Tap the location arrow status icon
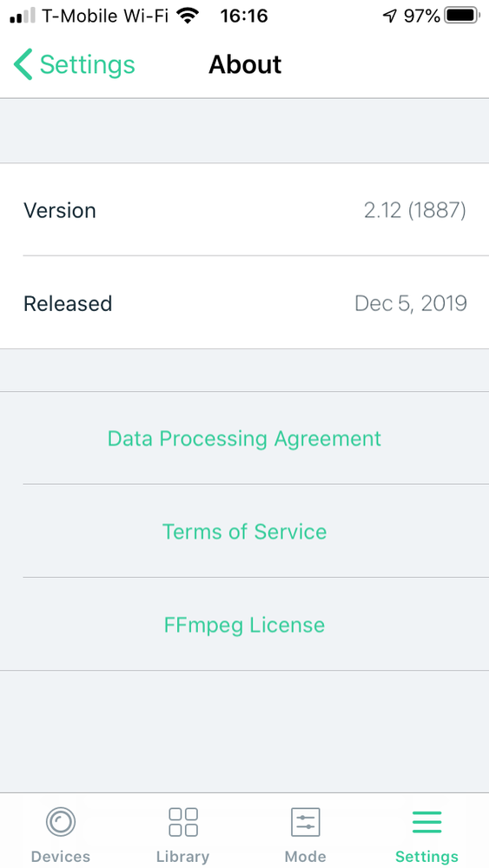Viewport: 489px width, 868px height. tap(390, 16)
